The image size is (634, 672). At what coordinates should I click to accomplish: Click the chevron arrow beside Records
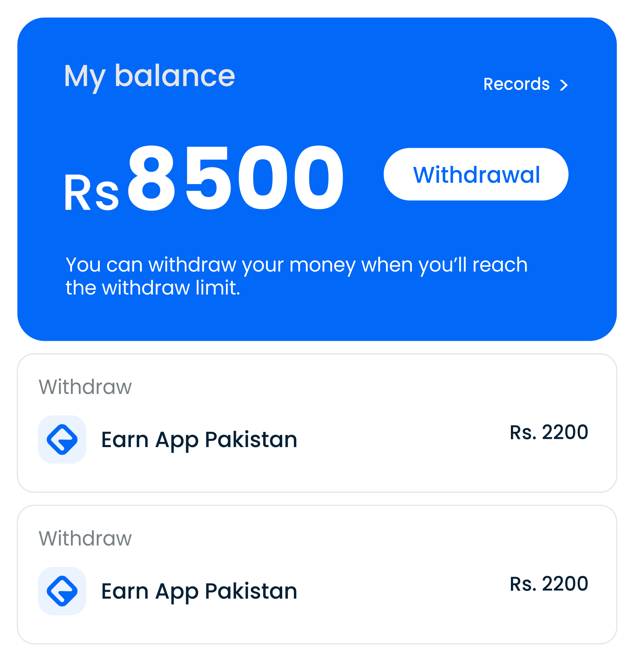click(x=564, y=85)
